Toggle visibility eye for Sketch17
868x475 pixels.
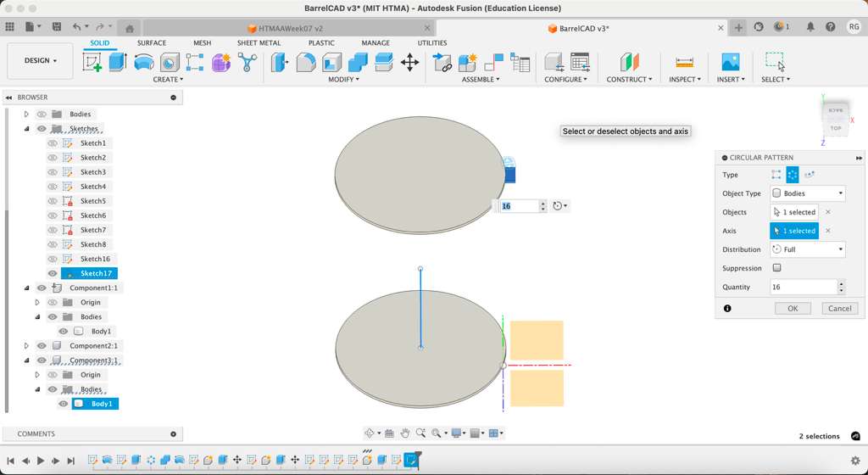(x=53, y=274)
